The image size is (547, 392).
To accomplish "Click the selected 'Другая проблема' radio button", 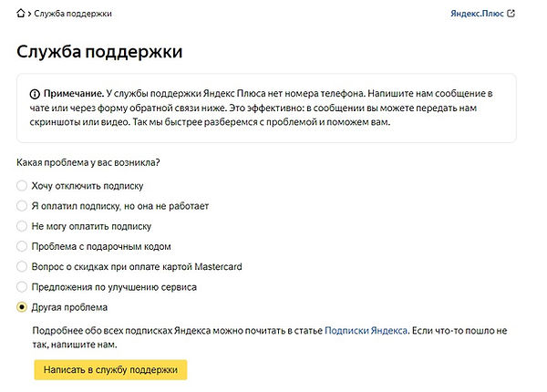I will coord(22,307).
